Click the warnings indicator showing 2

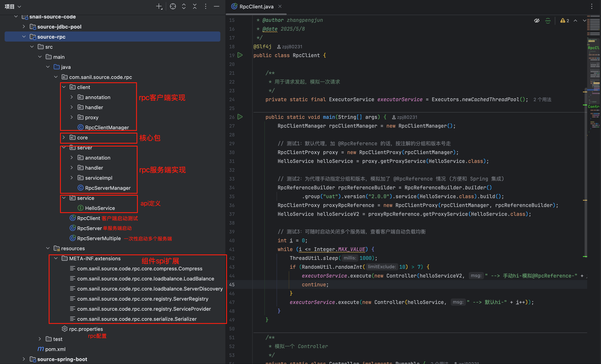point(564,21)
